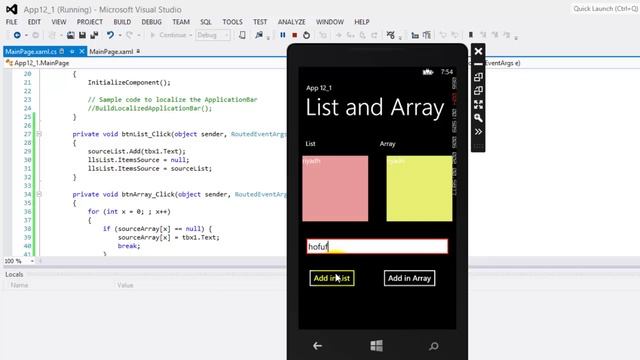Open the SQL menu

pos(206,22)
